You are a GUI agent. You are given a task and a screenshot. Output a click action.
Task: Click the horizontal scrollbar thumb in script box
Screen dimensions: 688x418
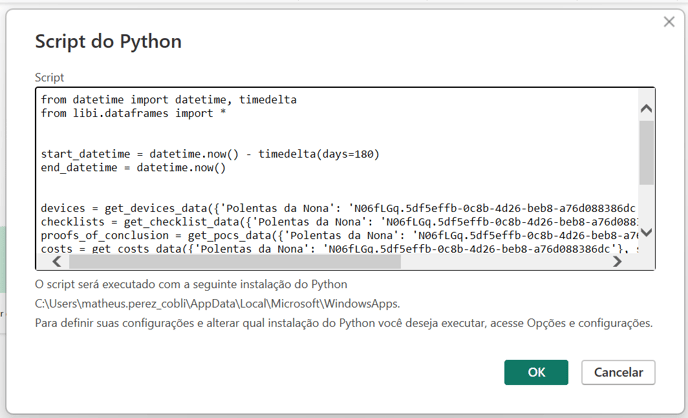tap(235, 262)
